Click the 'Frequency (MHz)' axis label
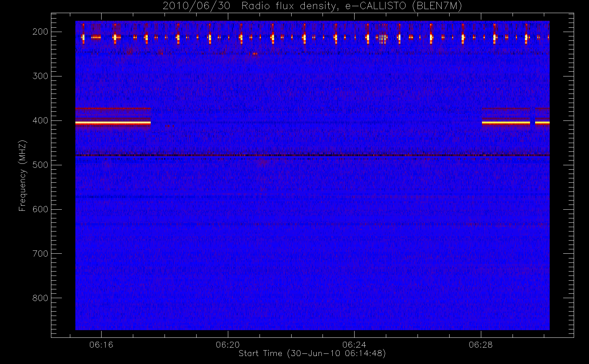The height and width of the screenshot is (364, 589). coord(23,175)
